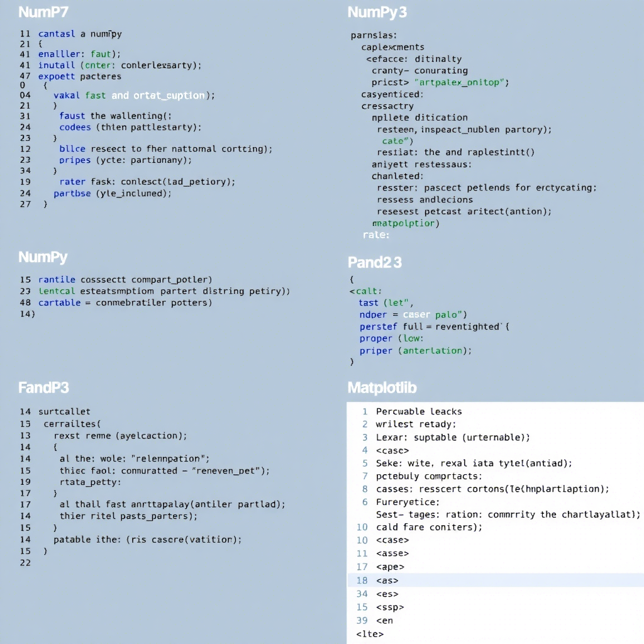Switch to the Matplotlib tab
644x644 pixels.
click(383, 388)
